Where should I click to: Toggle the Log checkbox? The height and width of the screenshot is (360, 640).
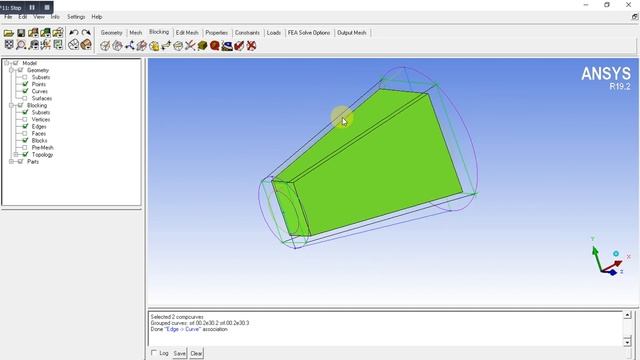154,353
